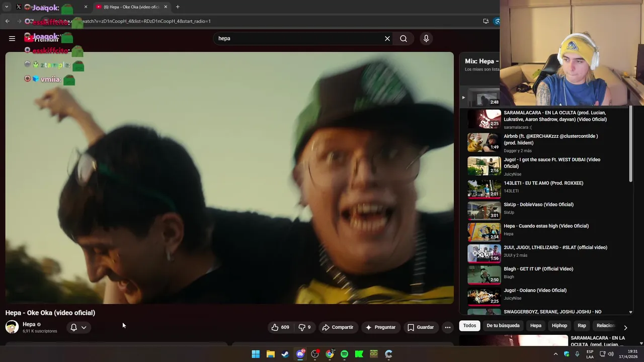Open OBS Studio from taskbar

(x=315, y=354)
